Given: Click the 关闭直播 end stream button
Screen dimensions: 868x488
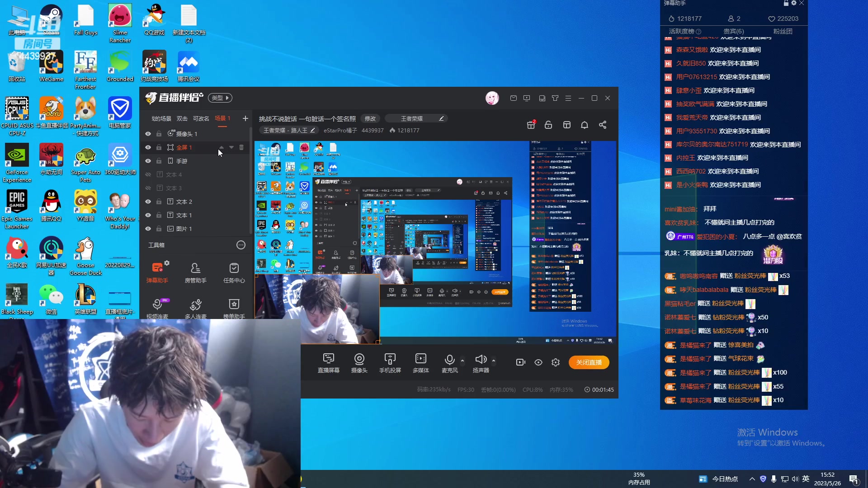Looking at the screenshot, I should tap(589, 362).
